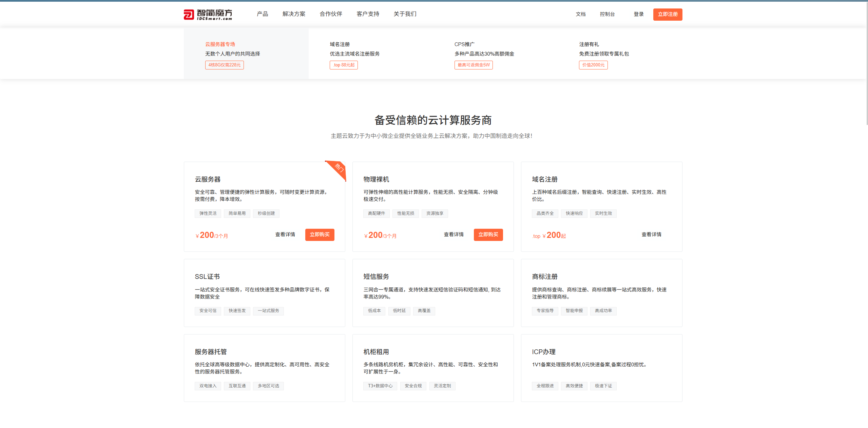This screenshot has width=868, height=428.
Task: Open the 关于我们 menu
Action: (405, 14)
